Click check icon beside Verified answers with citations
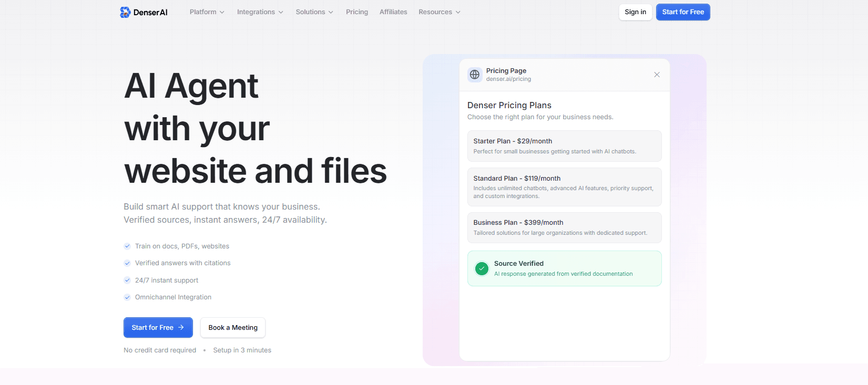The height and width of the screenshot is (385, 868). pyautogui.click(x=127, y=263)
